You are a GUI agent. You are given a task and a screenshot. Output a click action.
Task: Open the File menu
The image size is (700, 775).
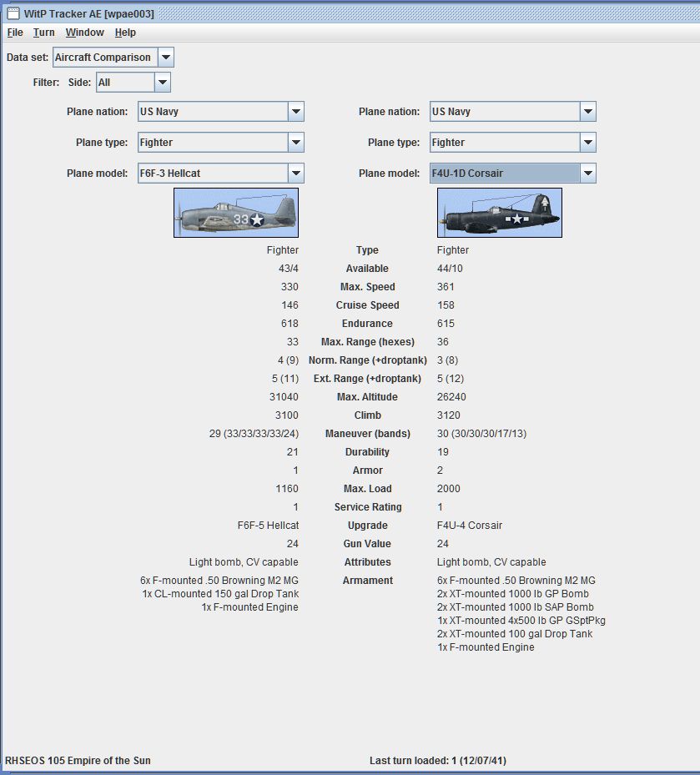(x=15, y=33)
